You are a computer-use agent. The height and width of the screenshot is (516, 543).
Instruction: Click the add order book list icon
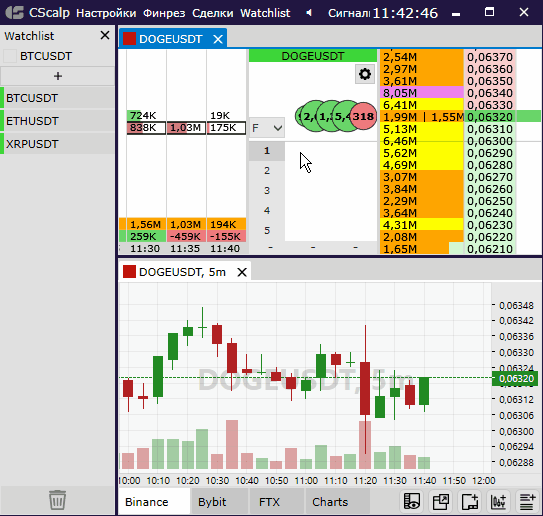pyautogui.click(x=527, y=501)
